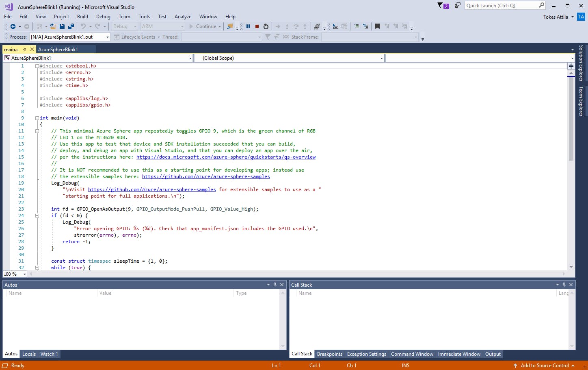Close the Call Stack panel
This screenshot has width=588, height=370.
point(571,285)
